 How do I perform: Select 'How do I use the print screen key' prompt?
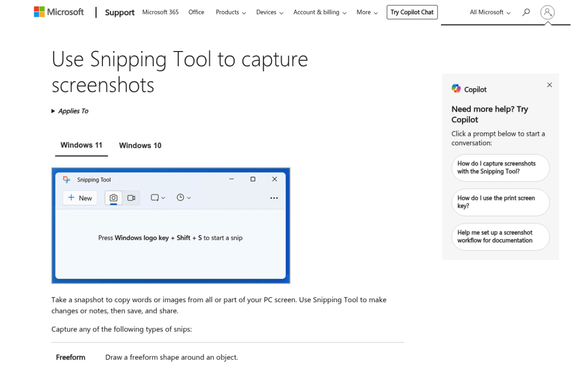click(x=500, y=202)
